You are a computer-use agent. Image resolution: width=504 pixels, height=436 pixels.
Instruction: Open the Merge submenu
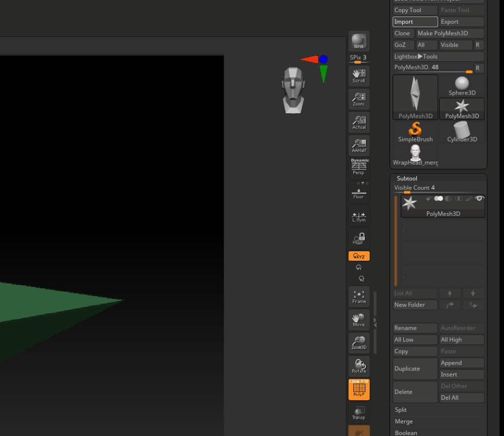click(x=404, y=421)
